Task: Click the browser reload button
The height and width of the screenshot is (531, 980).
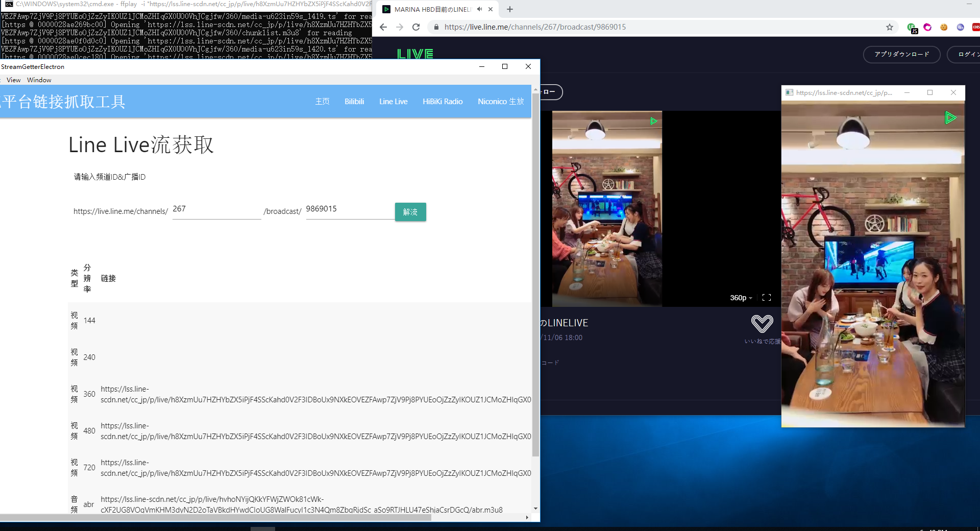Action: click(416, 27)
